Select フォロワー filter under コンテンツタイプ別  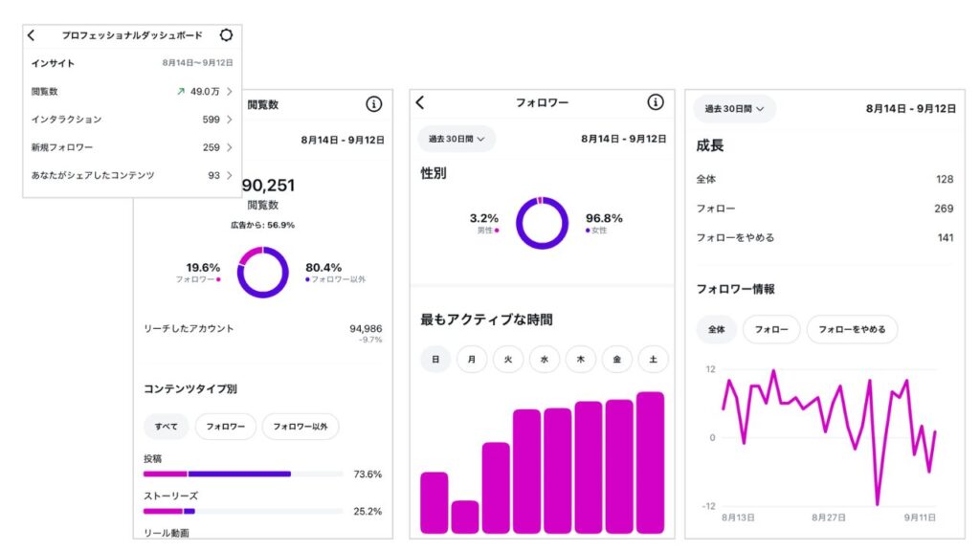[226, 427]
